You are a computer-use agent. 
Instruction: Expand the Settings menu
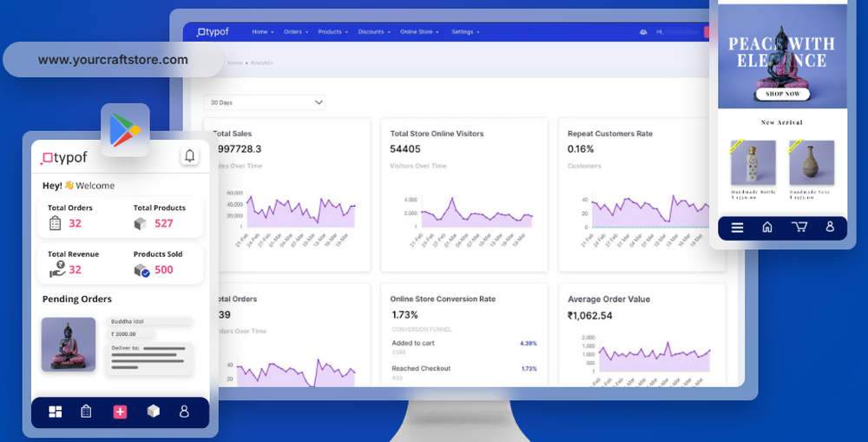pyautogui.click(x=465, y=32)
